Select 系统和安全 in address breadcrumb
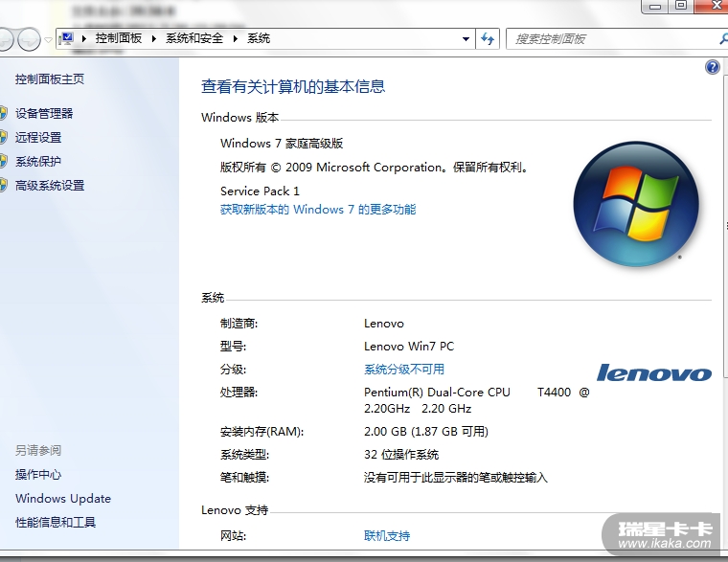The width and height of the screenshot is (728, 562). coord(194,38)
